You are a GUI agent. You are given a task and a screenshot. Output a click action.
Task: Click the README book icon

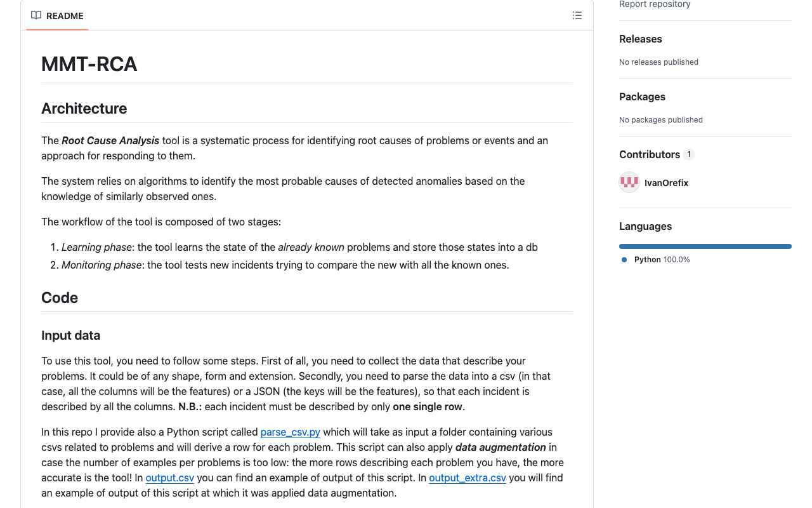coord(36,15)
